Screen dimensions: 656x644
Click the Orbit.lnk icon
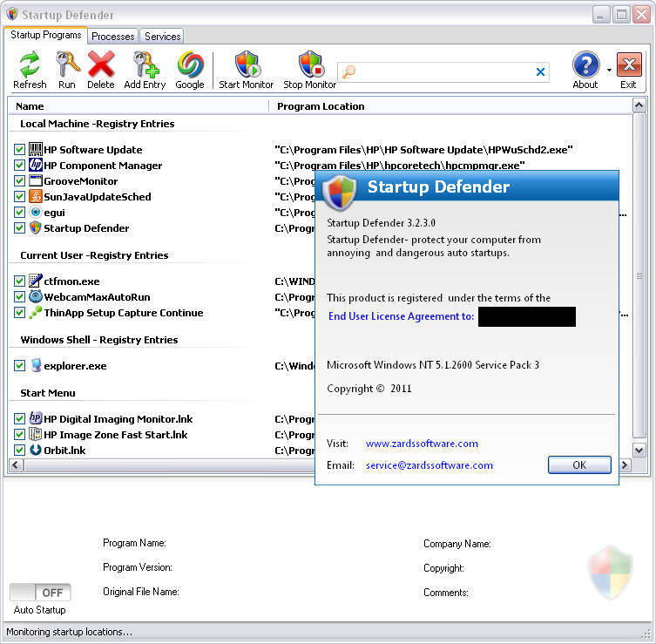pos(36,450)
